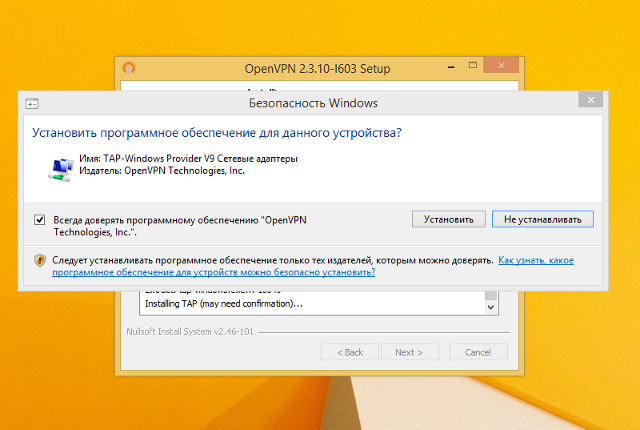Click the scroll down arrow in install log
Screen dimensions: 640x430
[491, 307]
